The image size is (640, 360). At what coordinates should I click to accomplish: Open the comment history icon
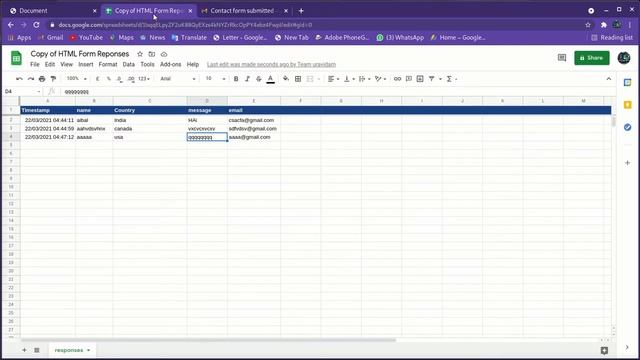click(562, 58)
